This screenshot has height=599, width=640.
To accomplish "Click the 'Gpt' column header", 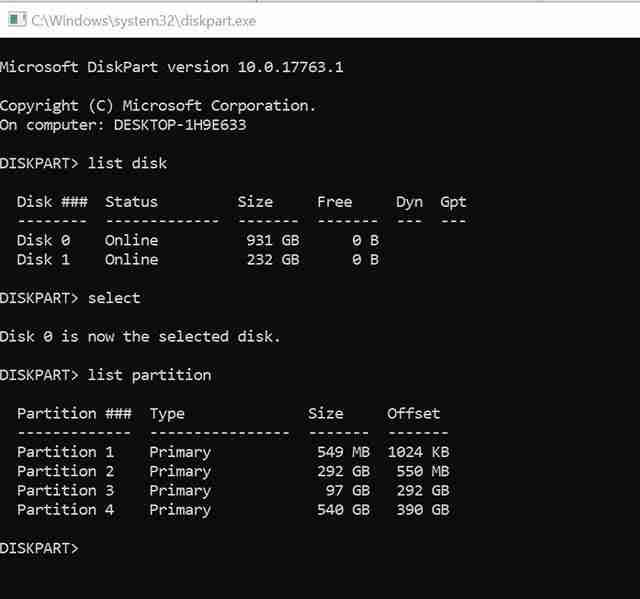I will pos(453,202).
